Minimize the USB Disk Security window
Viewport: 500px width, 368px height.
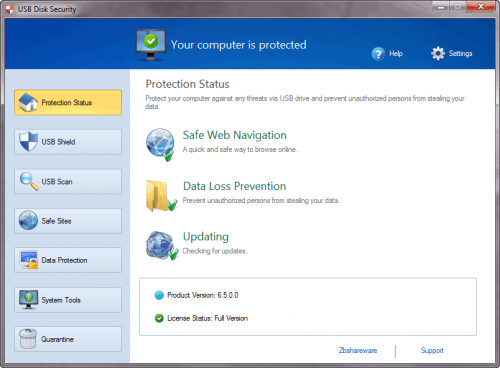pos(441,7)
